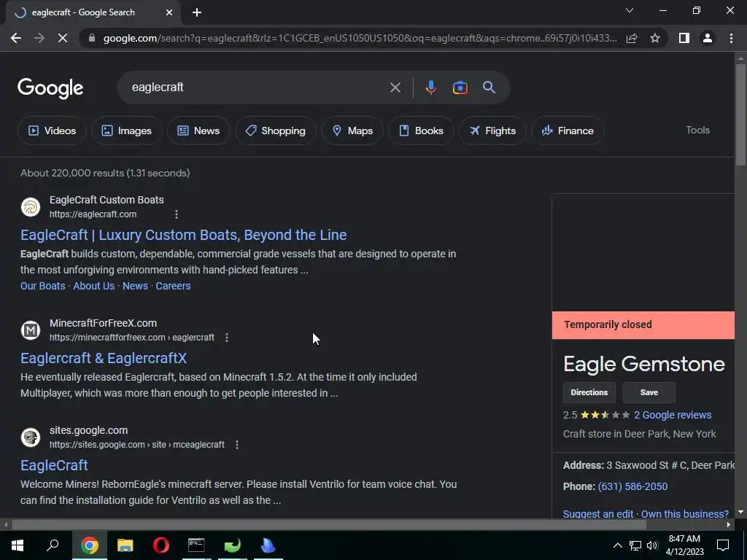The width and height of the screenshot is (747, 560).
Task: Show hidden system tray icons
Action: (x=617, y=545)
